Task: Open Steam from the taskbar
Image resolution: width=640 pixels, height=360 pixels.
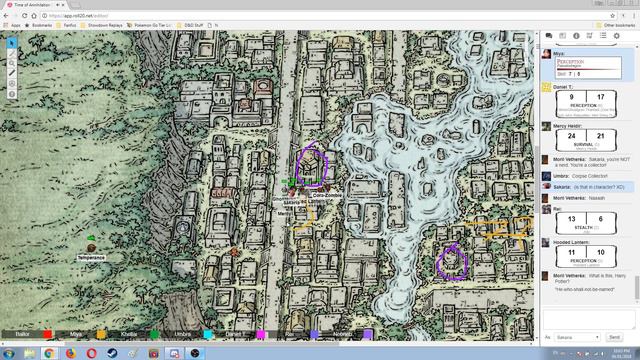Action: [112, 353]
